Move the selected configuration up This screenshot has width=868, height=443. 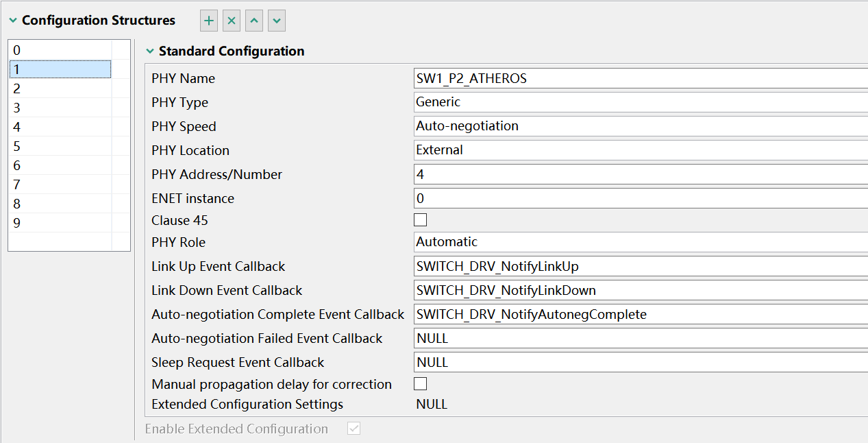coord(253,21)
